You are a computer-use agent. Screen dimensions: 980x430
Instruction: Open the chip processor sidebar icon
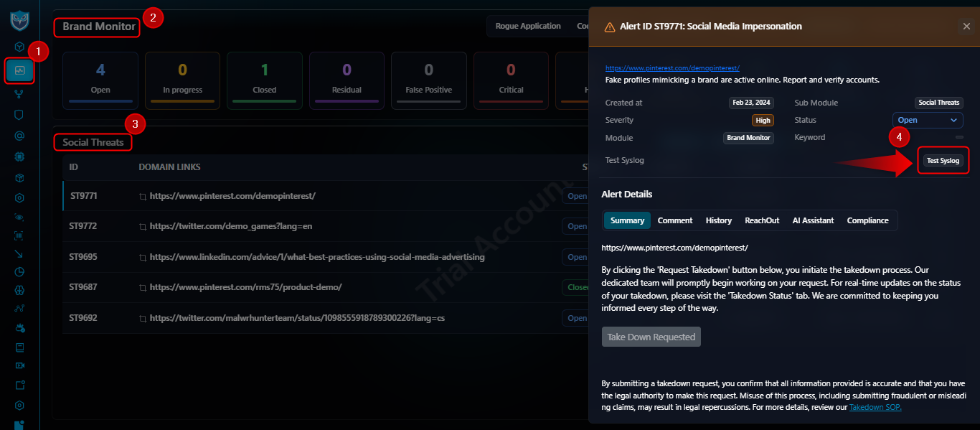click(20, 156)
